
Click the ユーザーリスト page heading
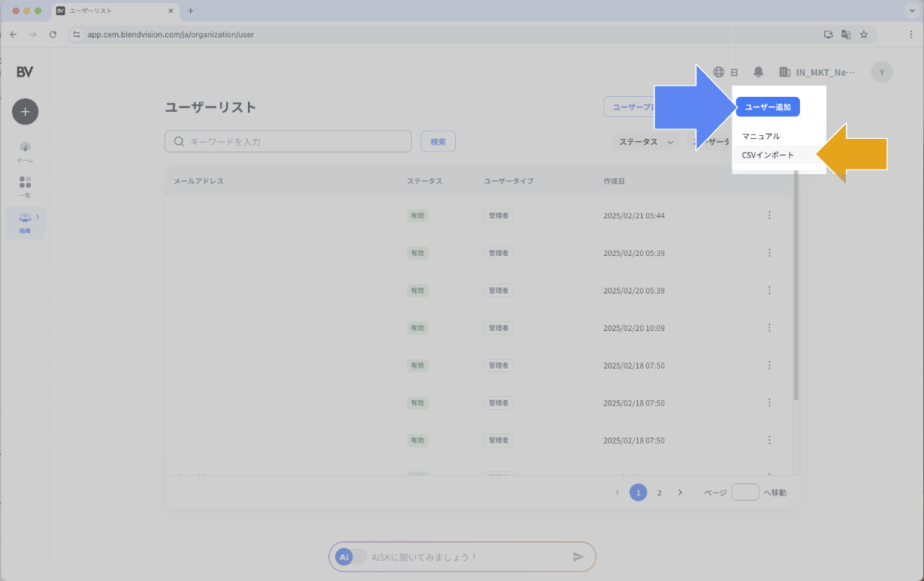pyautogui.click(x=210, y=107)
